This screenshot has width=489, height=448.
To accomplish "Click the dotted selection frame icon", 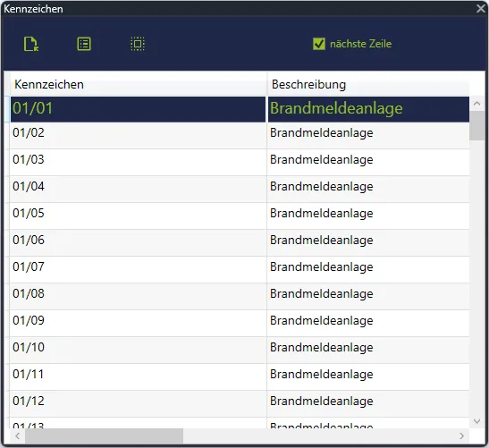I will point(138,44).
